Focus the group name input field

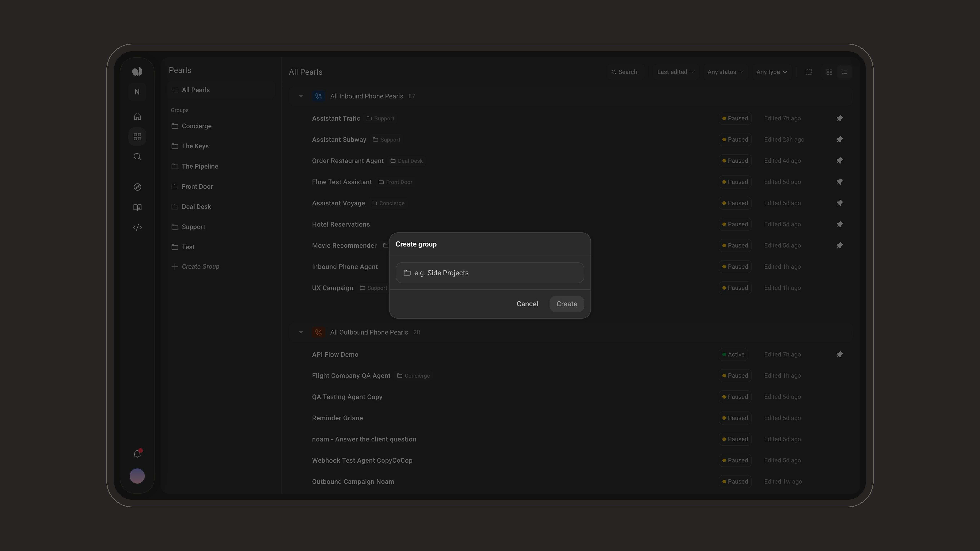490,273
